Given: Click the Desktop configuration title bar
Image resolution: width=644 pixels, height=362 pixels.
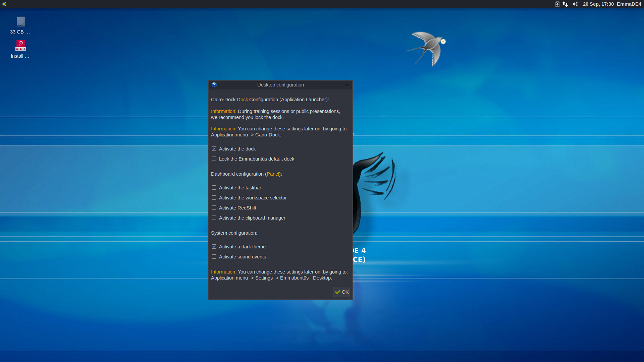Looking at the screenshot, I should [x=280, y=85].
